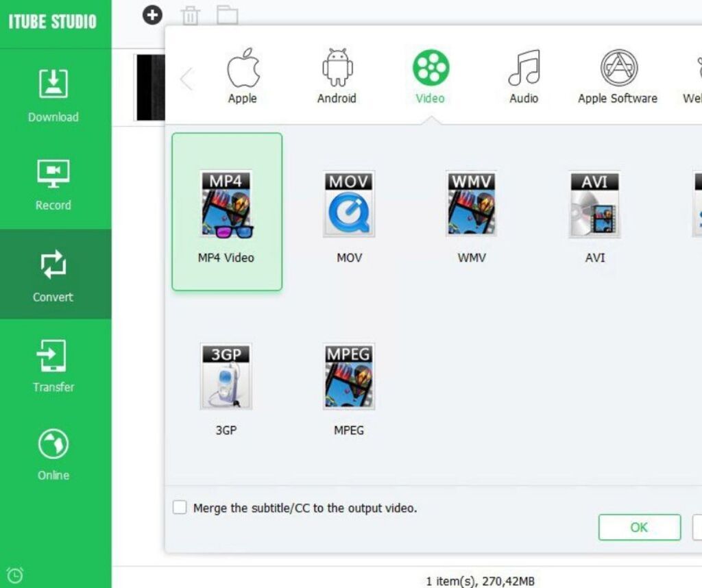
Task: Open the output folder icon
Action: pyautogui.click(x=227, y=15)
